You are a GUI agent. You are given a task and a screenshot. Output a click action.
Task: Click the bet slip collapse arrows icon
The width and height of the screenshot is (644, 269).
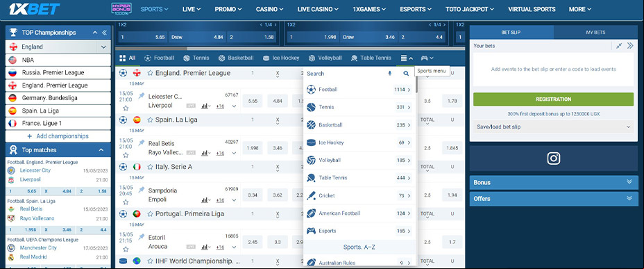(x=619, y=46)
